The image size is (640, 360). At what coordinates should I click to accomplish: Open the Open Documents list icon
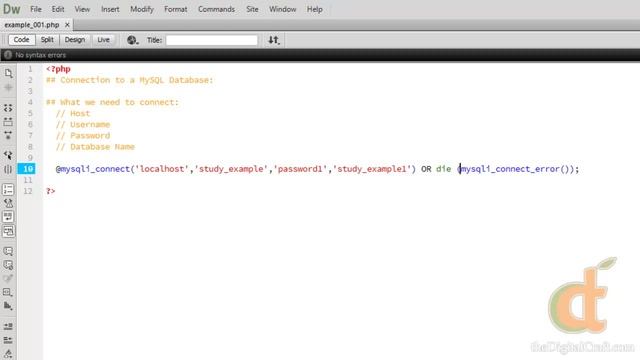point(8,73)
